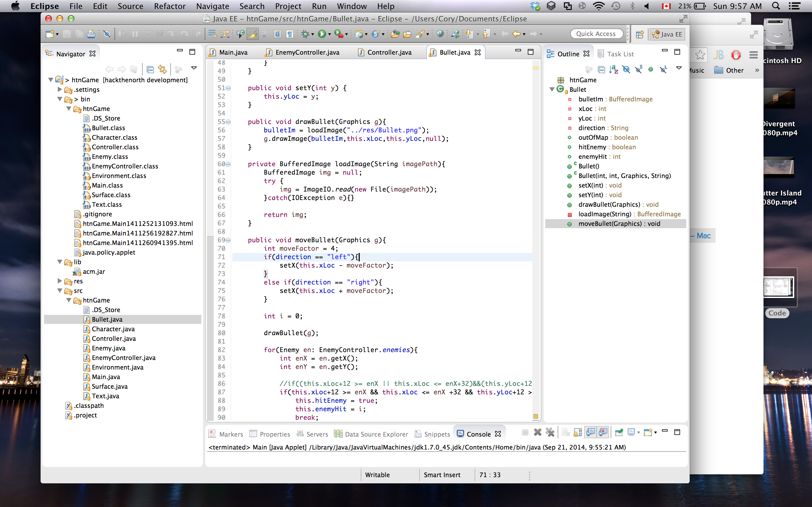Click Remove All Terminated Launches in Console
This screenshot has width=812, height=507.
point(550,433)
